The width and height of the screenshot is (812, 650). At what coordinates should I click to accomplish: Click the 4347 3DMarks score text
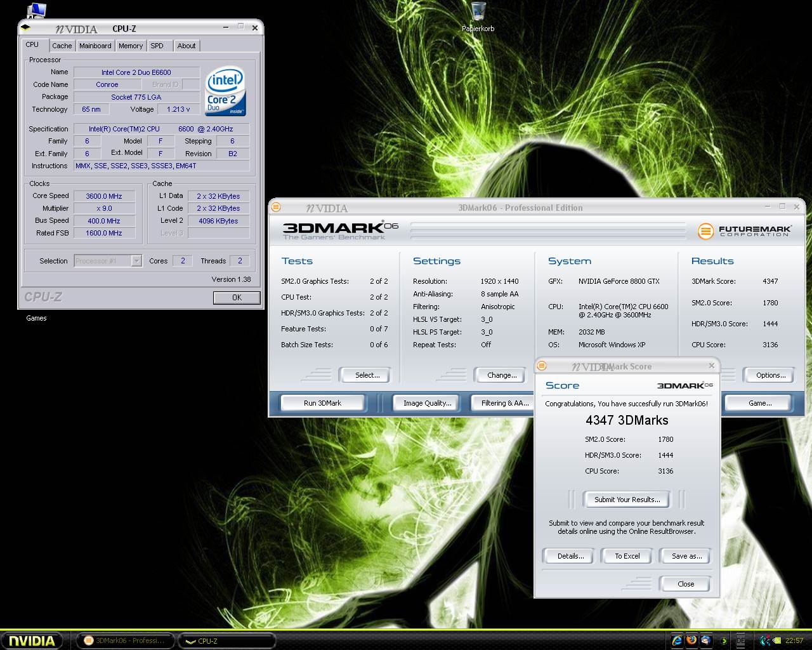click(x=627, y=420)
